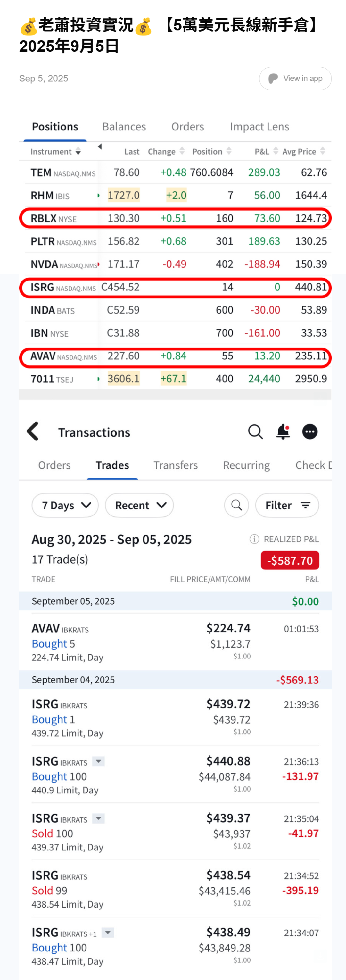Switch to the Impact Lens tab
The image size is (346, 980).
coord(259,127)
